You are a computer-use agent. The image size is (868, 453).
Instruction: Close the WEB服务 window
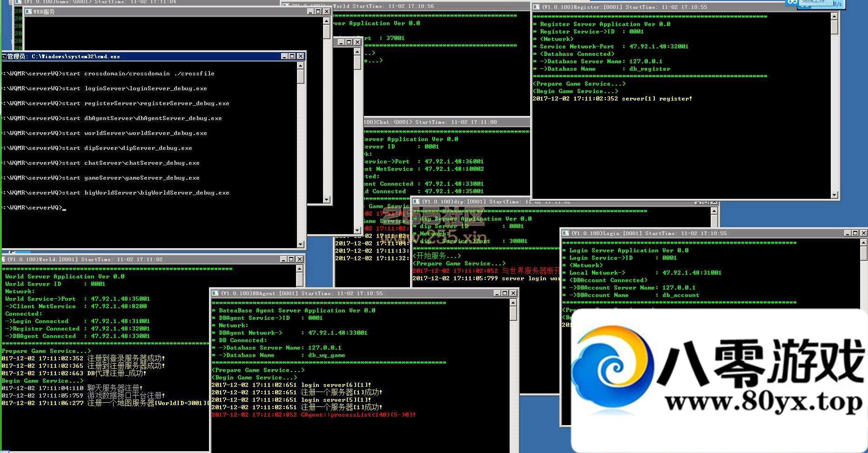pos(326,12)
